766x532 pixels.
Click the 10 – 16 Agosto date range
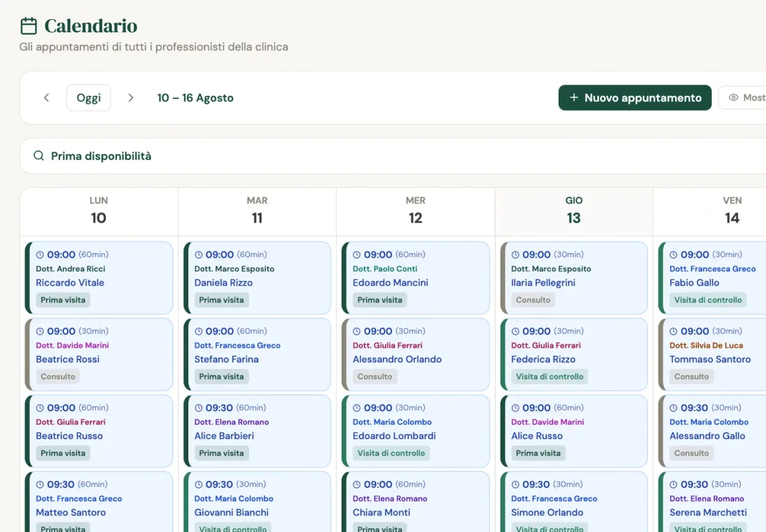195,98
